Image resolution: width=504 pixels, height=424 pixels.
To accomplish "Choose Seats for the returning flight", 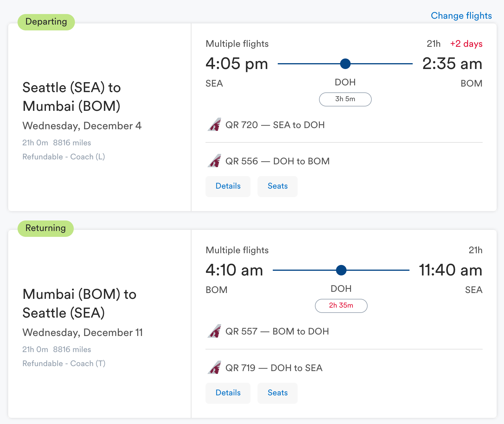I will coord(277,393).
